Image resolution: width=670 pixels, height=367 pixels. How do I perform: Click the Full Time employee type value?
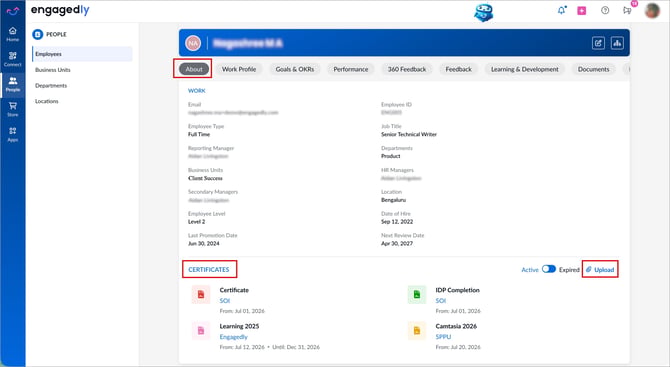click(199, 134)
